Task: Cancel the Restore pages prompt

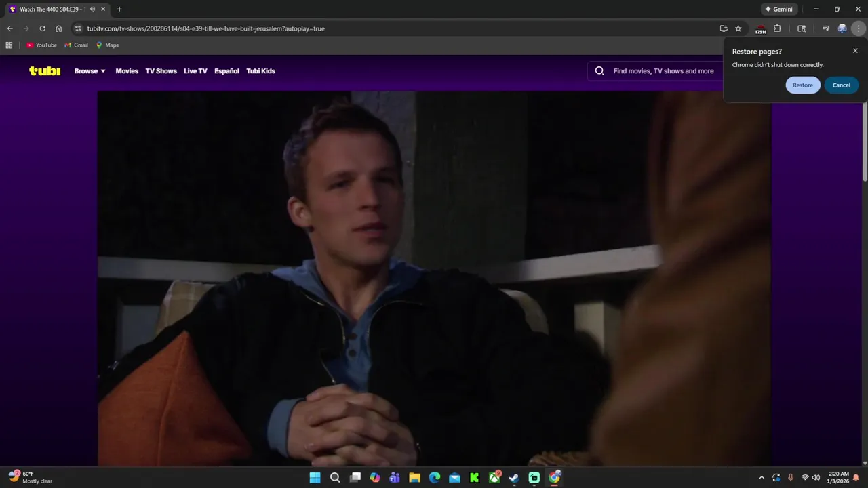Action: [842, 85]
